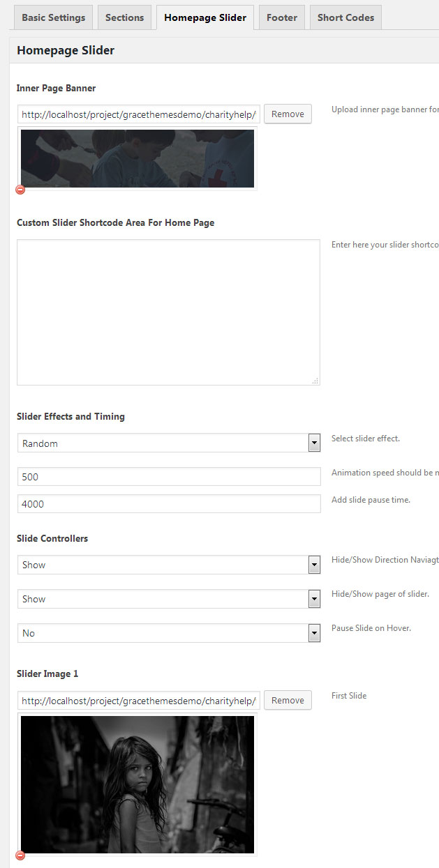Open the Direction Navigation Hide/Show dropdown
Image resolution: width=439 pixels, height=868 pixels.
click(314, 565)
